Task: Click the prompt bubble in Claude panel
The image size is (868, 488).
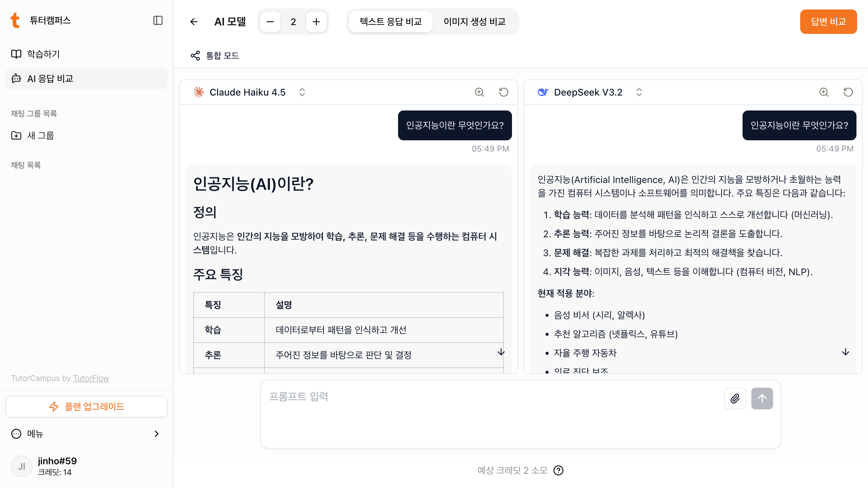Action: point(455,125)
